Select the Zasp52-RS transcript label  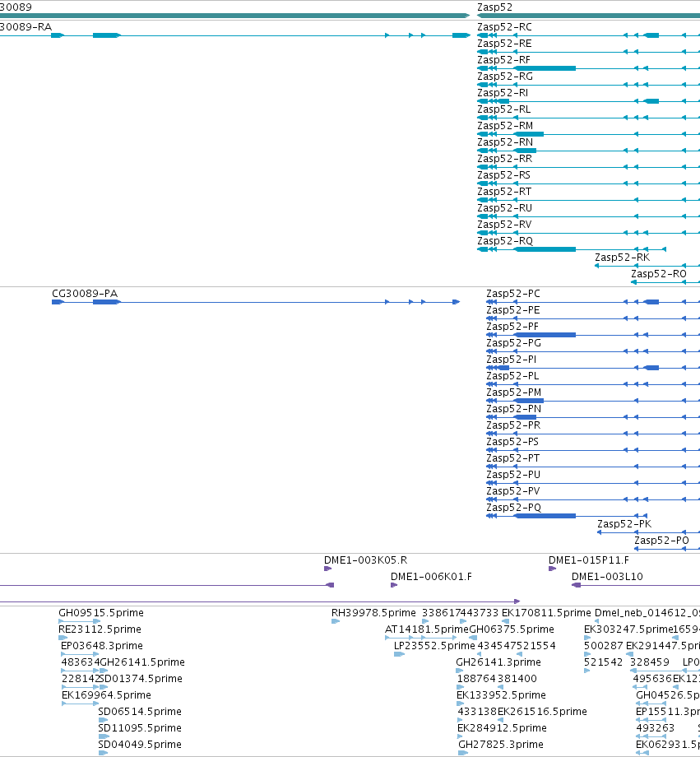click(x=503, y=174)
